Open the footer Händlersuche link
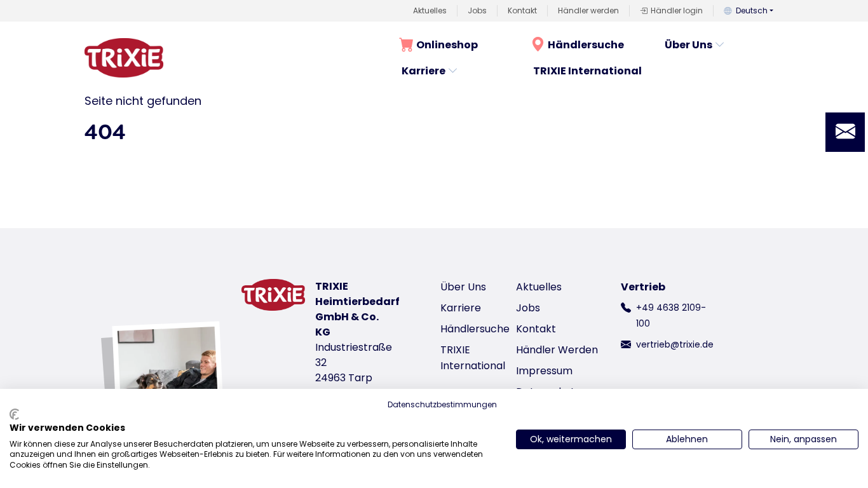This screenshot has width=868, height=488. click(x=475, y=329)
